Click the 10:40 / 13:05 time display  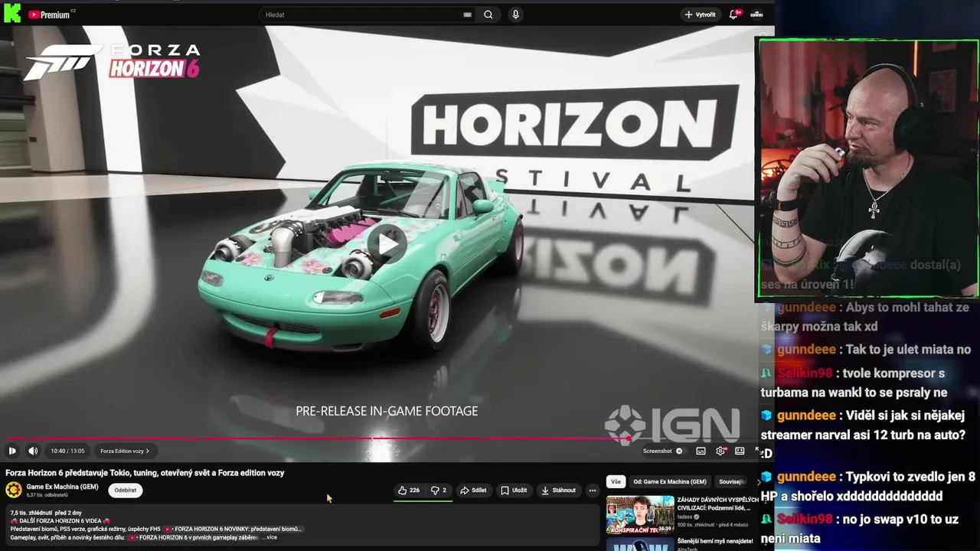coord(67,451)
